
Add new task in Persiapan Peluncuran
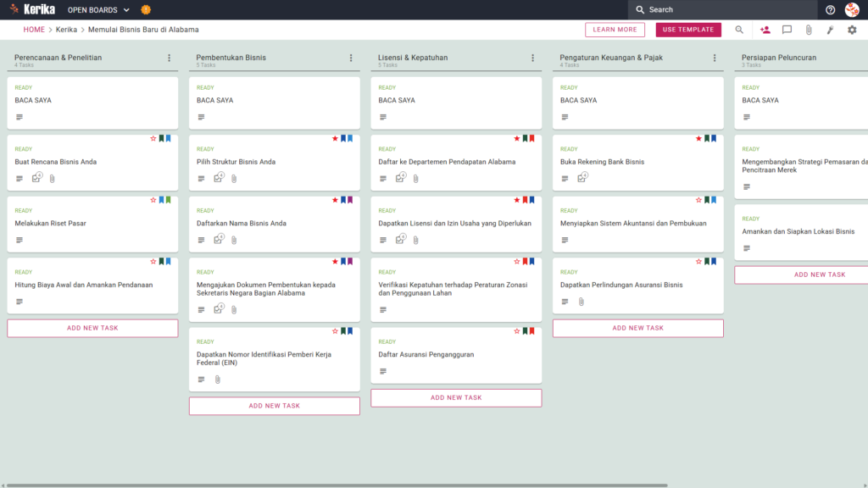(802, 275)
